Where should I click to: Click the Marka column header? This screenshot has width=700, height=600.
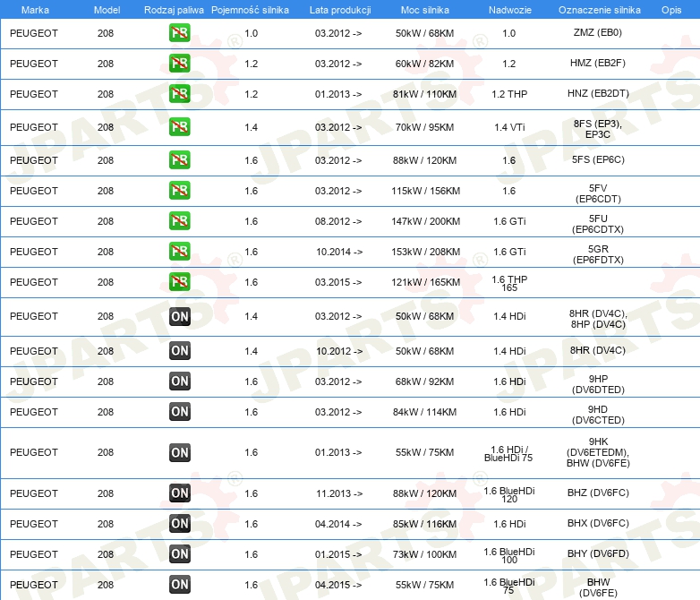pos(35,10)
